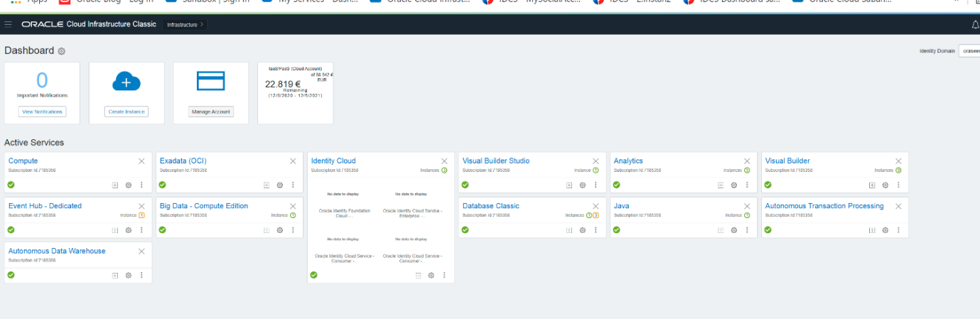The width and height of the screenshot is (980, 319).
Task: Expand the Analytics card details
Action: pyautogui.click(x=721, y=185)
